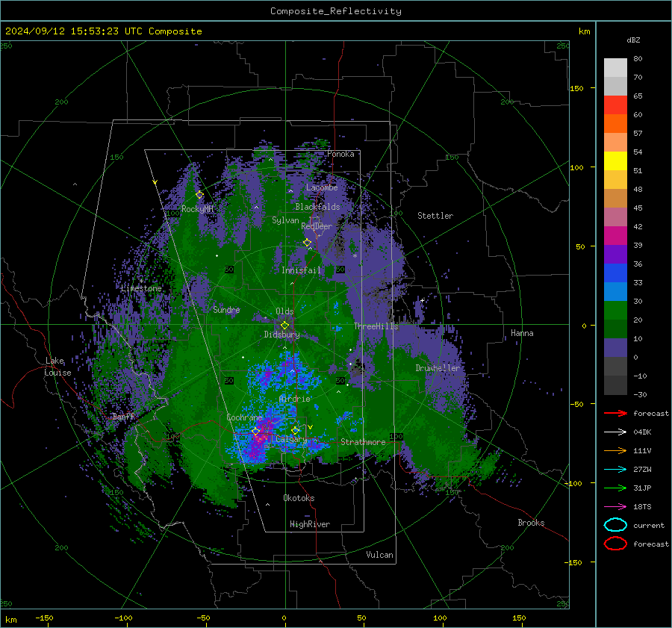Image resolution: width=672 pixels, height=628 pixels.
Task: Click the bright green 20-30 dBZ swatch
Action: (615, 311)
